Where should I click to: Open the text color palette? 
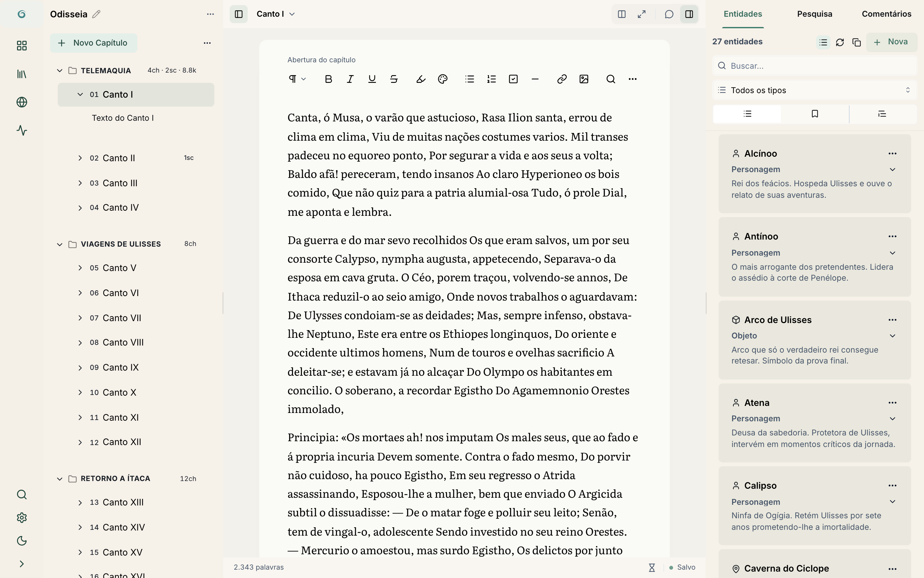click(x=442, y=79)
